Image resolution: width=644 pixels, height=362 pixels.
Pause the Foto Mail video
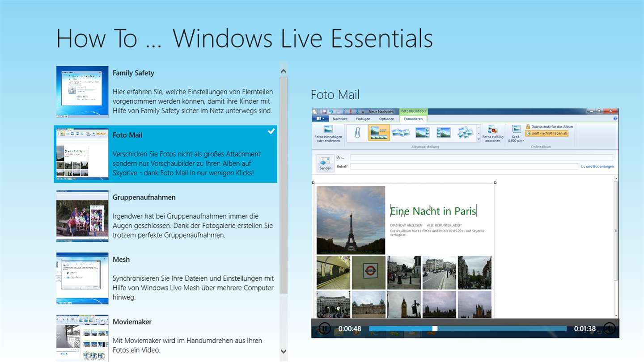pos(324,329)
